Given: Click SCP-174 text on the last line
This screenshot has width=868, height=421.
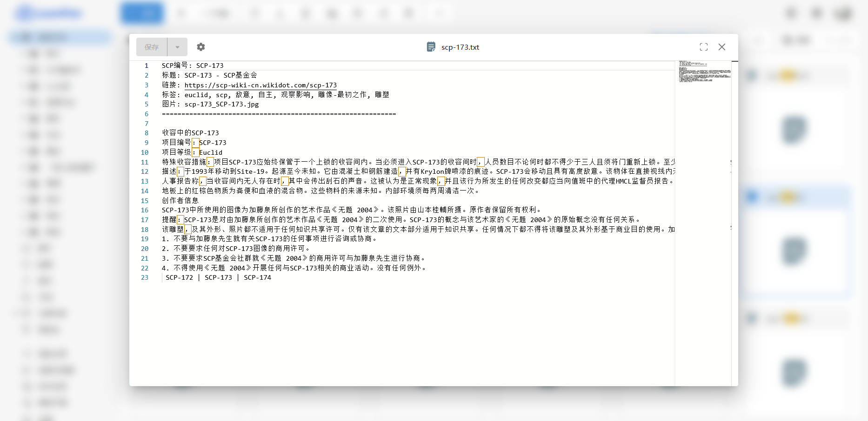Looking at the screenshot, I should click(257, 277).
